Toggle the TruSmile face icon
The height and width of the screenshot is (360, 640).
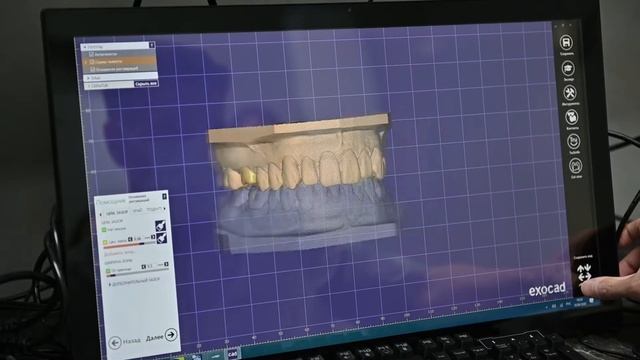(574, 142)
